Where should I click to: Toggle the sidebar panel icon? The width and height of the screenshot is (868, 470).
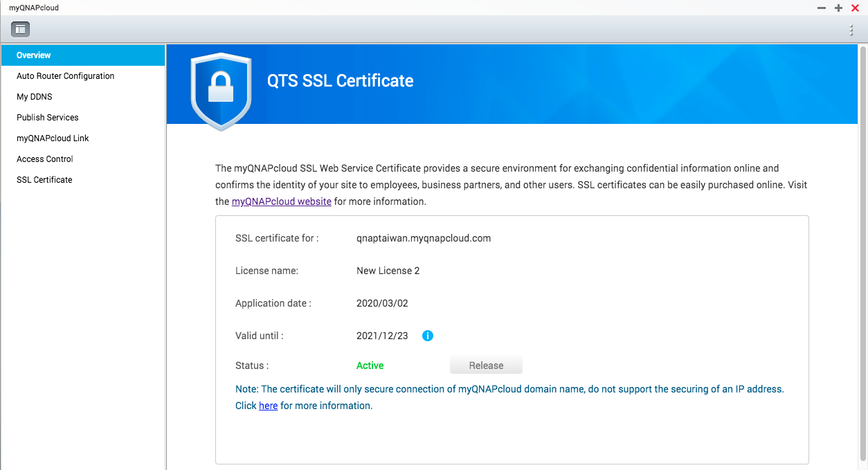pyautogui.click(x=20, y=29)
